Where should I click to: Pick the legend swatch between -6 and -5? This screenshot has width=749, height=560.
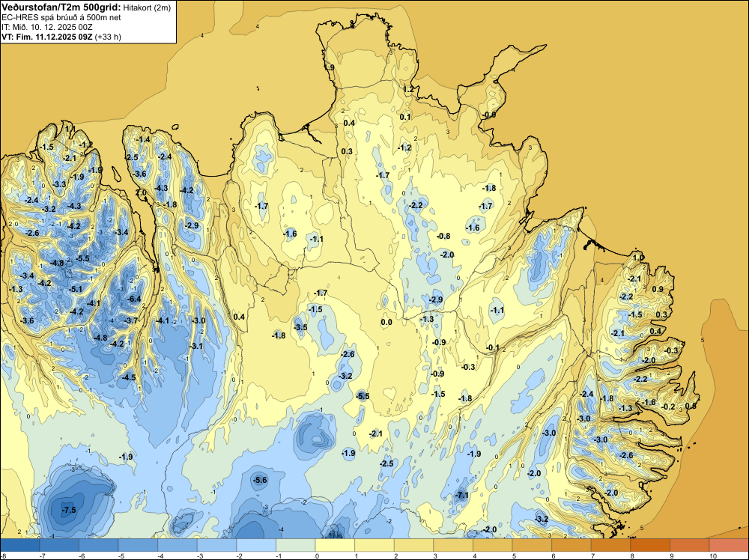tap(99, 545)
